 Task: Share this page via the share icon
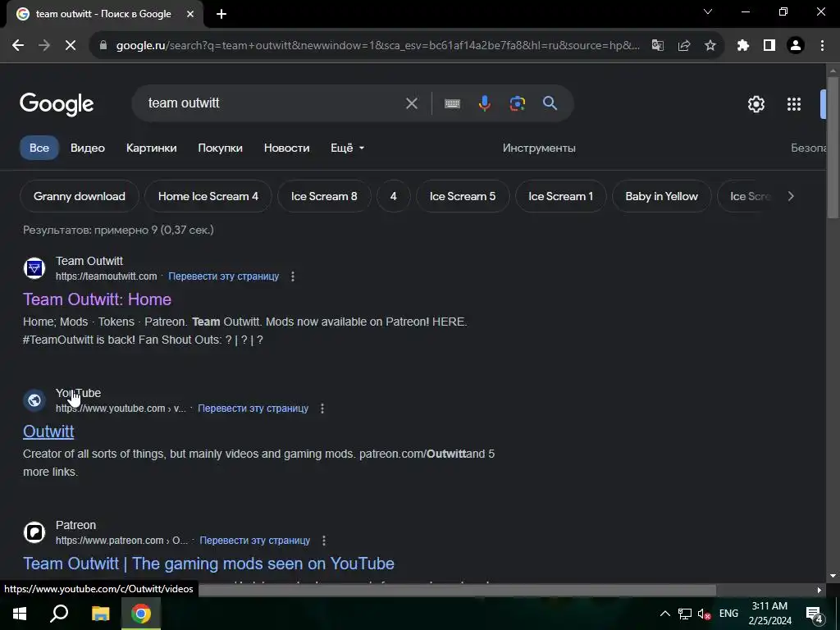pos(683,46)
